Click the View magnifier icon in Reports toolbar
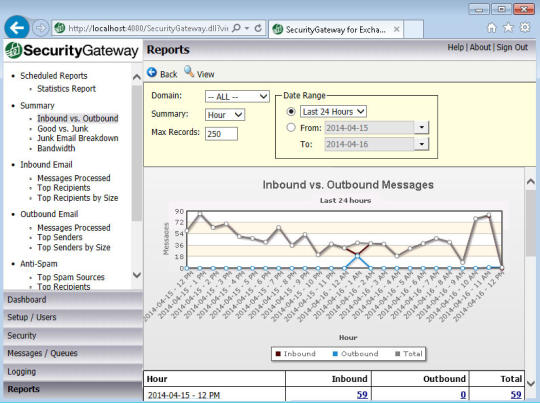This screenshot has width=540, height=403. 189,71
